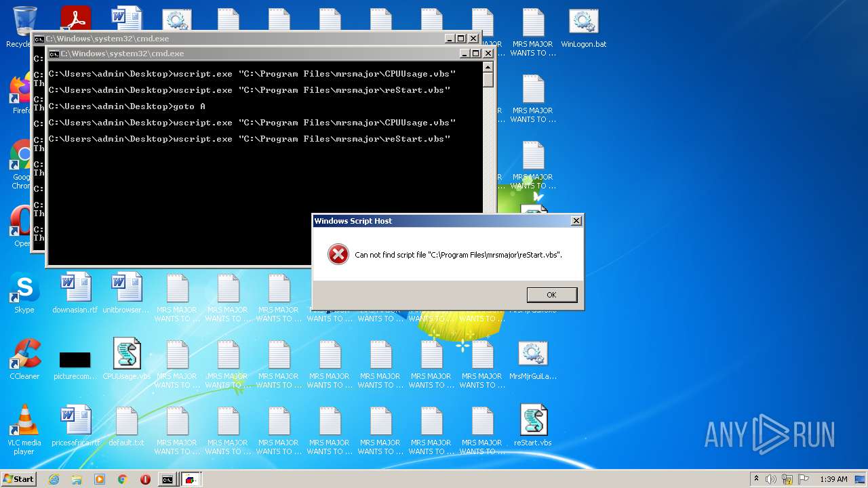Open Windows Media Player from the taskbar
868x488 pixels.
click(x=100, y=479)
